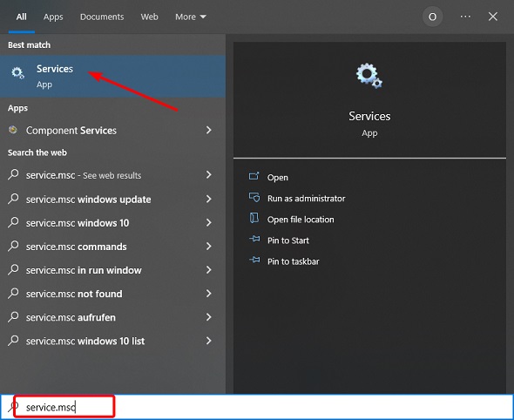Switch to the All tab
514x420 pixels.
[x=22, y=17]
